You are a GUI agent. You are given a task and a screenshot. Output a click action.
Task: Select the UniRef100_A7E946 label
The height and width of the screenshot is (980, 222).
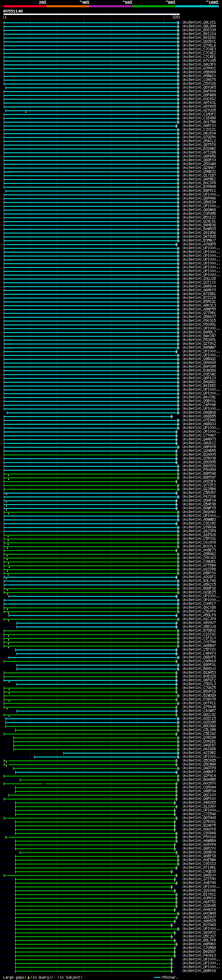point(199,420)
